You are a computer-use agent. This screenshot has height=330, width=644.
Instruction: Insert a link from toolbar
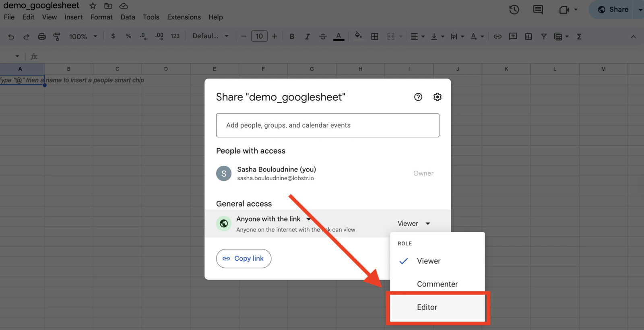pos(497,37)
